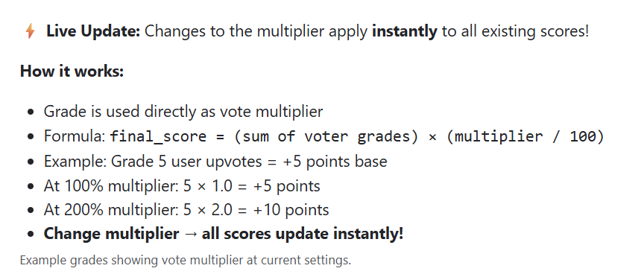
Task: Click "(multiplier / 100)" in the formula
Action: [x=525, y=137]
